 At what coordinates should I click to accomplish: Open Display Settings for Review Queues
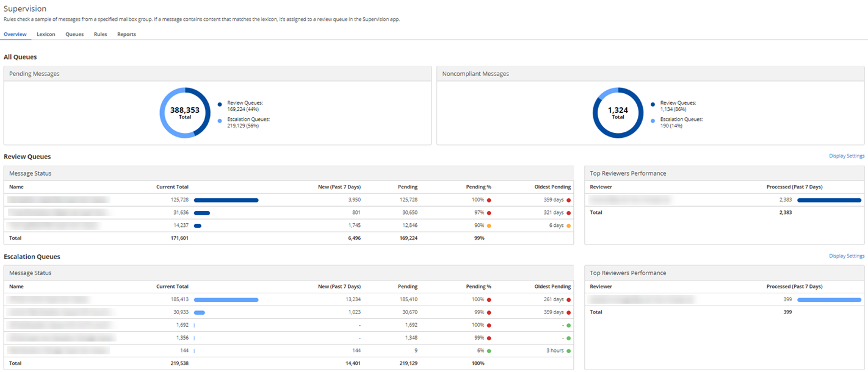point(847,156)
